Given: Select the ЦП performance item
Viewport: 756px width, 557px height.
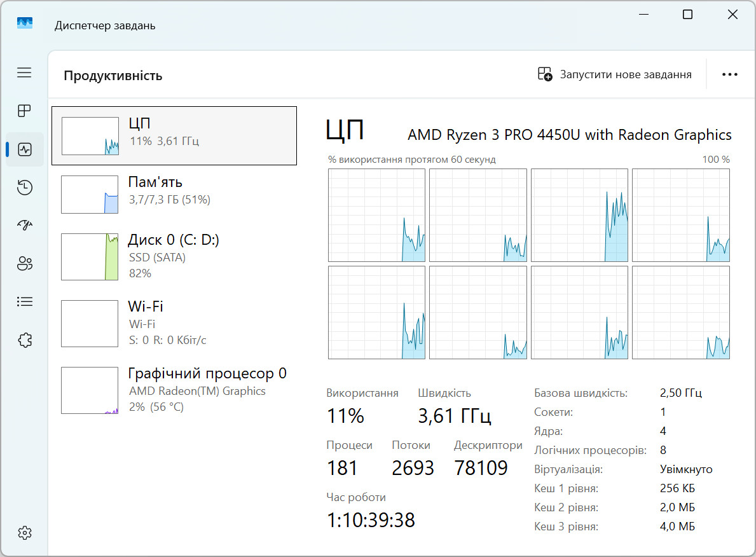Looking at the screenshot, I should (174, 135).
